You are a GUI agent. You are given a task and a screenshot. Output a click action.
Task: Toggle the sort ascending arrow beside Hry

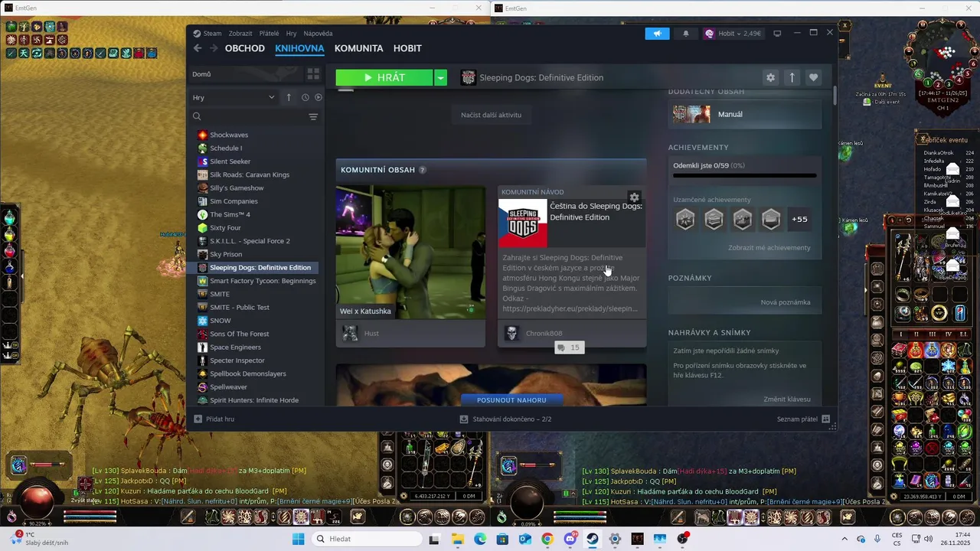pos(289,97)
